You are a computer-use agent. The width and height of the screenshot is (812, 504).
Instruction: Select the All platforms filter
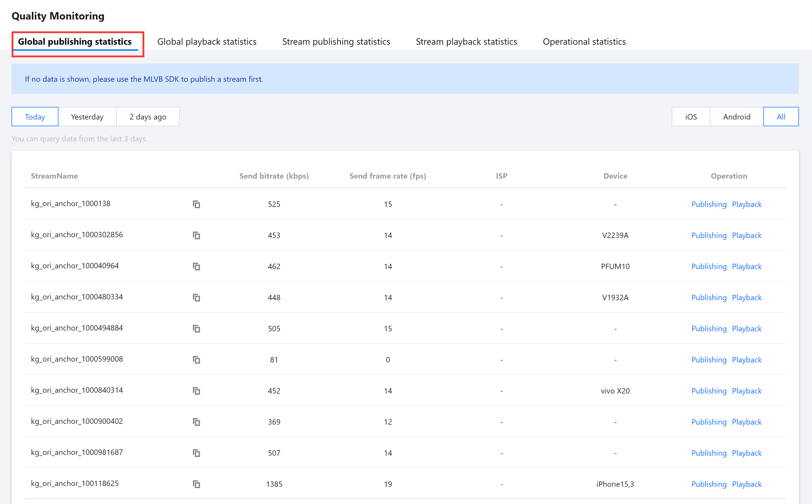(x=781, y=117)
